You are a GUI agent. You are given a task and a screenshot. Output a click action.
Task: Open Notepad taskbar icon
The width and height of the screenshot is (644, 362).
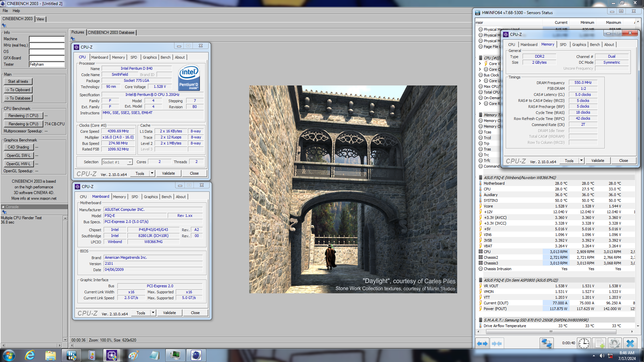click(155, 355)
